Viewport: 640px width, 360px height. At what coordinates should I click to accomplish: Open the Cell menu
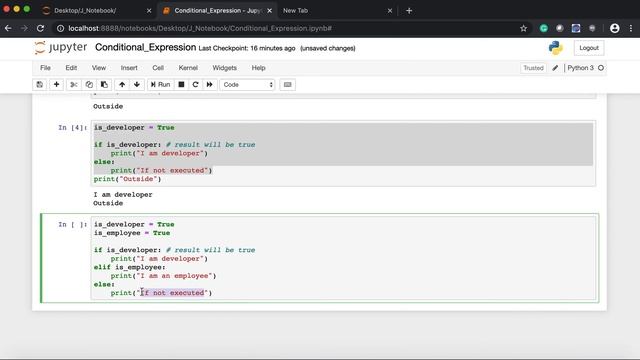pos(158,68)
